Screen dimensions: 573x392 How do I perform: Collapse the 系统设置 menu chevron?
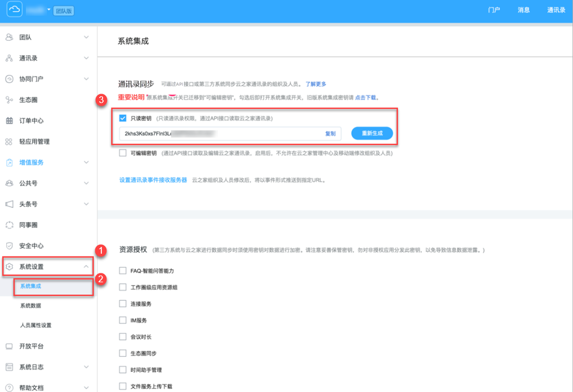pyautogui.click(x=86, y=267)
